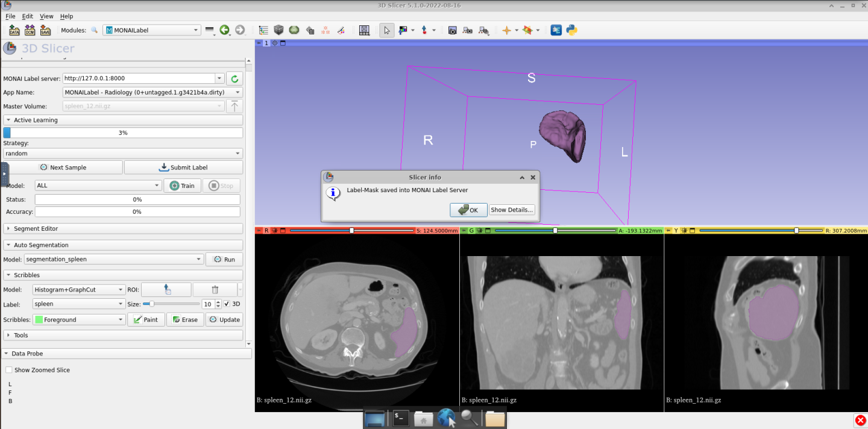Open the View menu
Image resolution: width=868 pixels, height=429 pixels.
tap(46, 16)
